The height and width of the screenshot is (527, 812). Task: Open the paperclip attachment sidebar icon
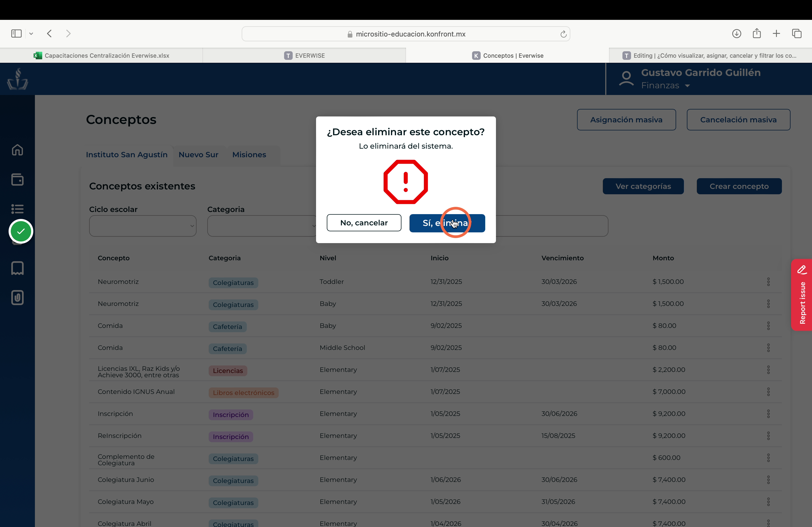tap(17, 298)
